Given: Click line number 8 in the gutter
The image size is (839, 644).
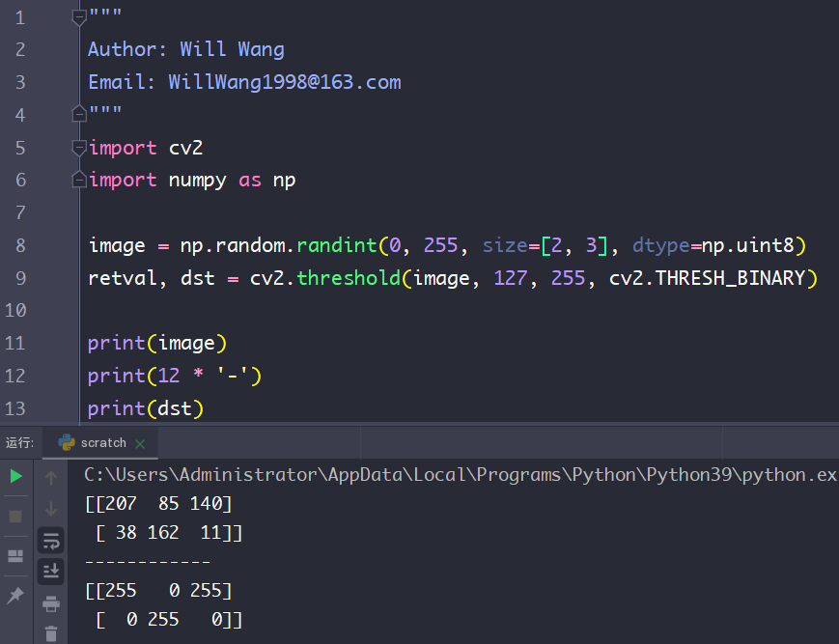Looking at the screenshot, I should (20, 245).
